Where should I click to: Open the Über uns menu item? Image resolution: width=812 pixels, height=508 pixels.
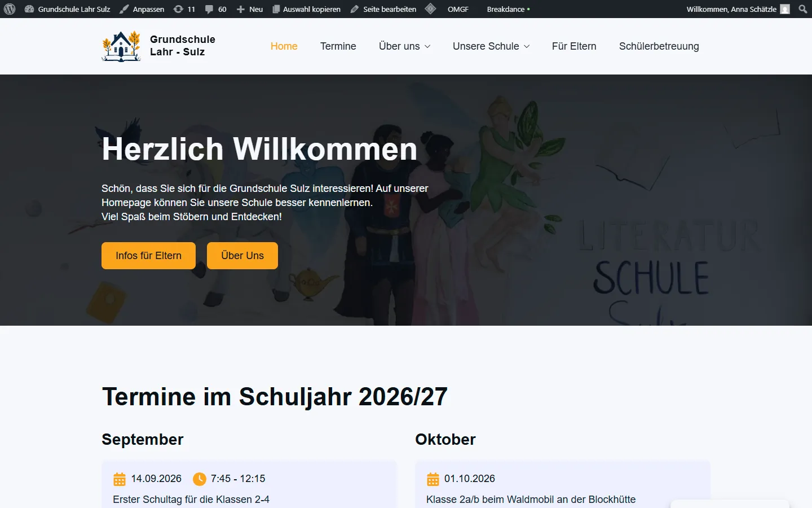(x=399, y=46)
